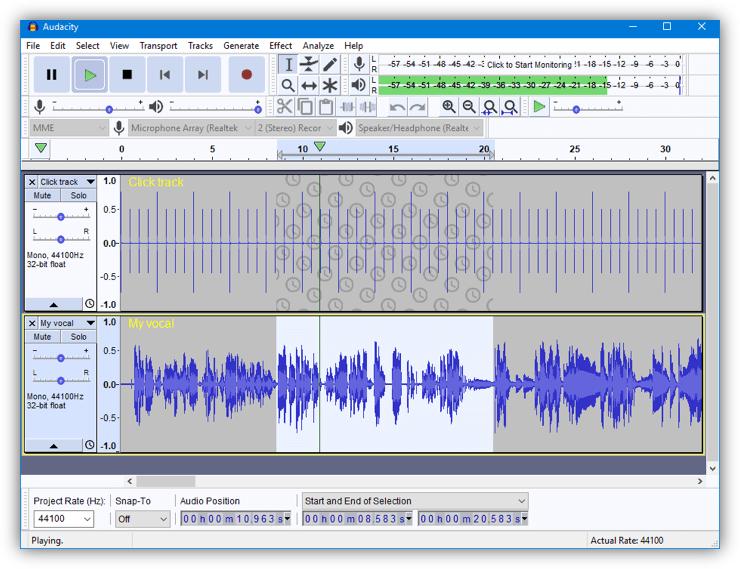The width and height of the screenshot is (740, 569).
Task: Open the Generate menu
Action: 241,45
